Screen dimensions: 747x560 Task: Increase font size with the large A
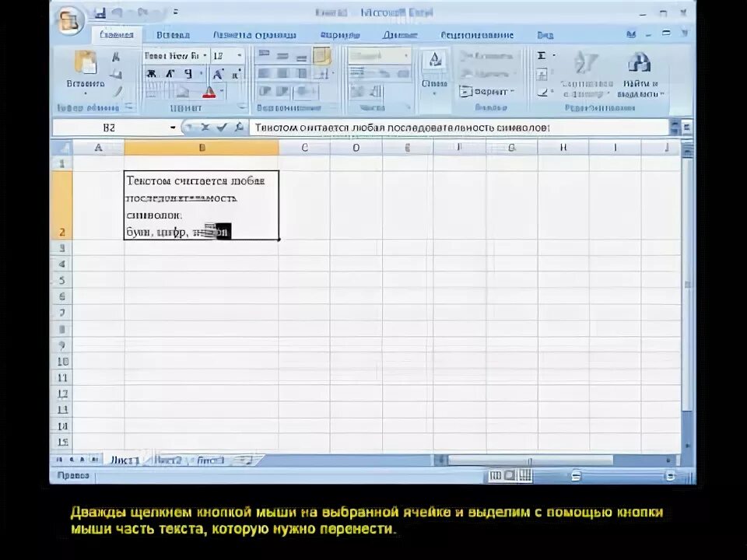[218, 74]
